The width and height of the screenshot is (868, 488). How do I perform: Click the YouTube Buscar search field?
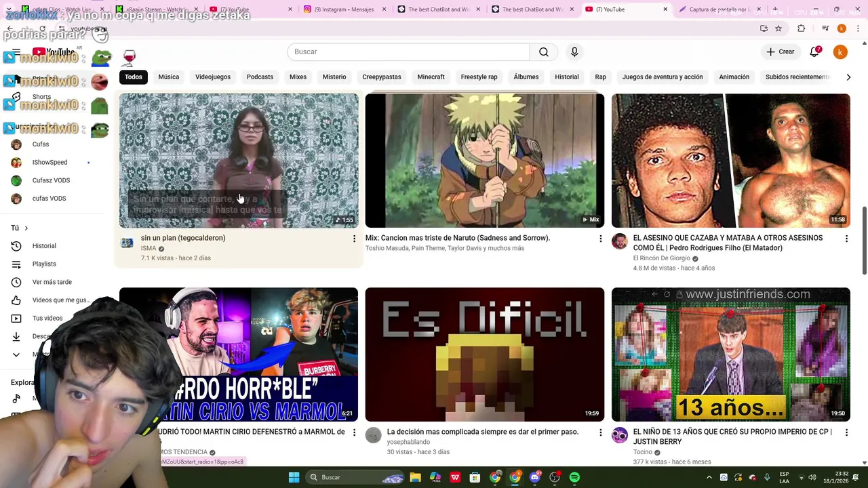pyautogui.click(x=408, y=52)
